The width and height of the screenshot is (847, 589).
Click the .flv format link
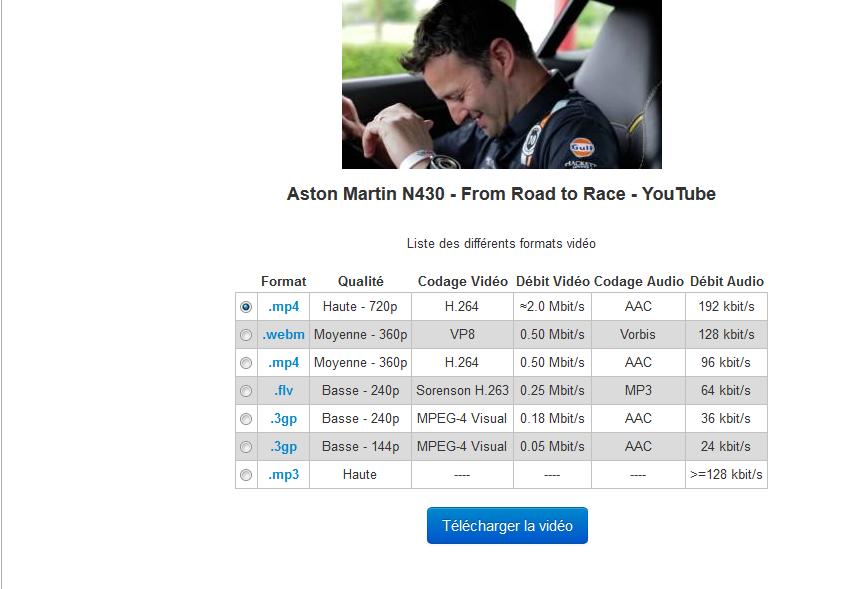pos(284,390)
